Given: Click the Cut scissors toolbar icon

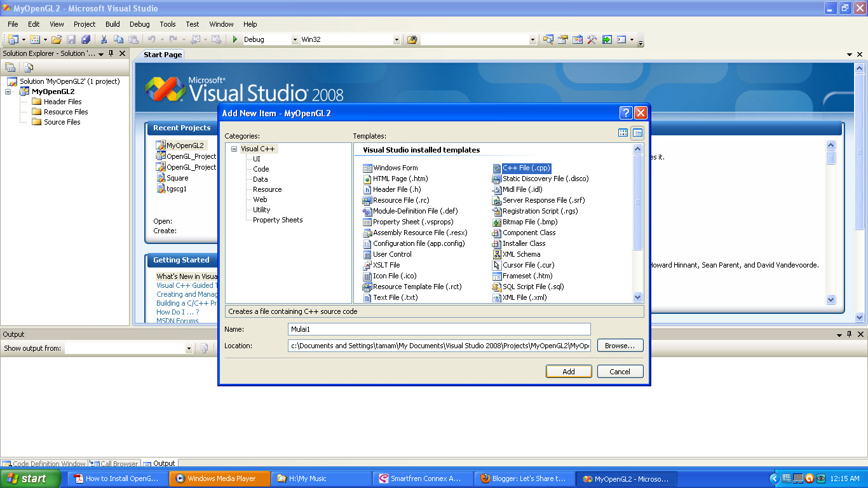Looking at the screenshot, I should [x=104, y=39].
